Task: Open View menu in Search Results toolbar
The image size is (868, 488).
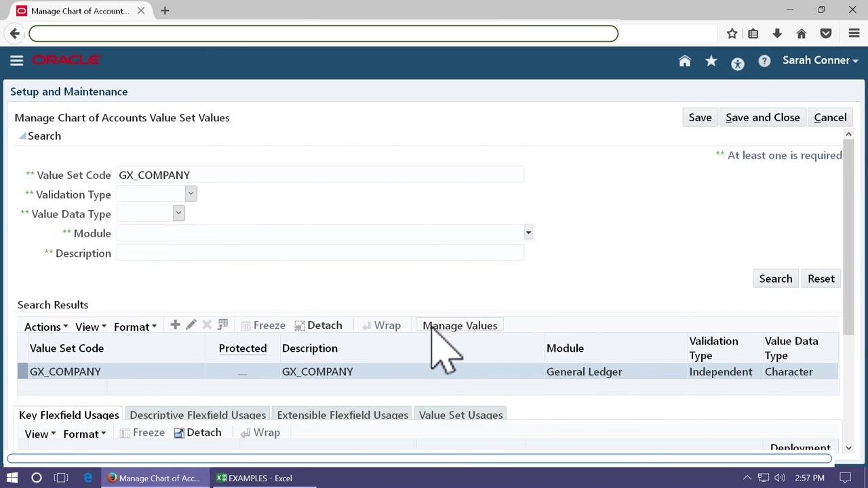Action: point(91,327)
